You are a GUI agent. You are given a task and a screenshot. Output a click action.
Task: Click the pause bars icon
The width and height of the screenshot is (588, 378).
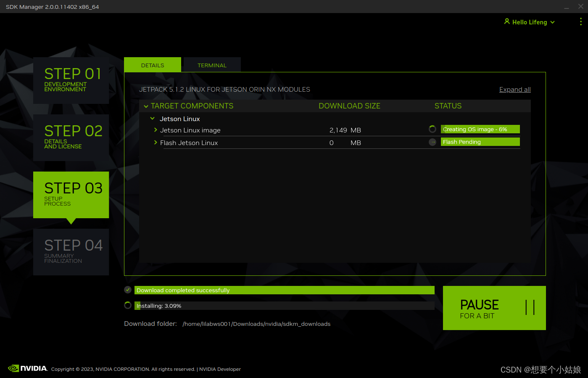pos(530,307)
